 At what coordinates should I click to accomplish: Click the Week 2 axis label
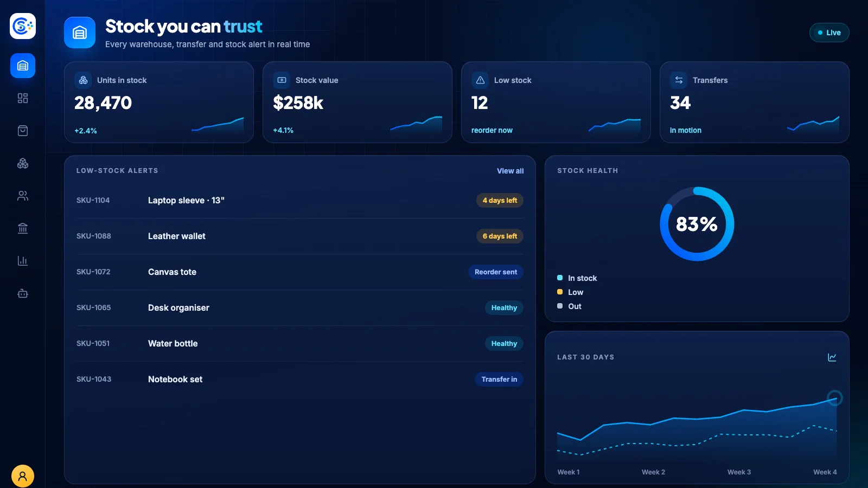(x=653, y=472)
